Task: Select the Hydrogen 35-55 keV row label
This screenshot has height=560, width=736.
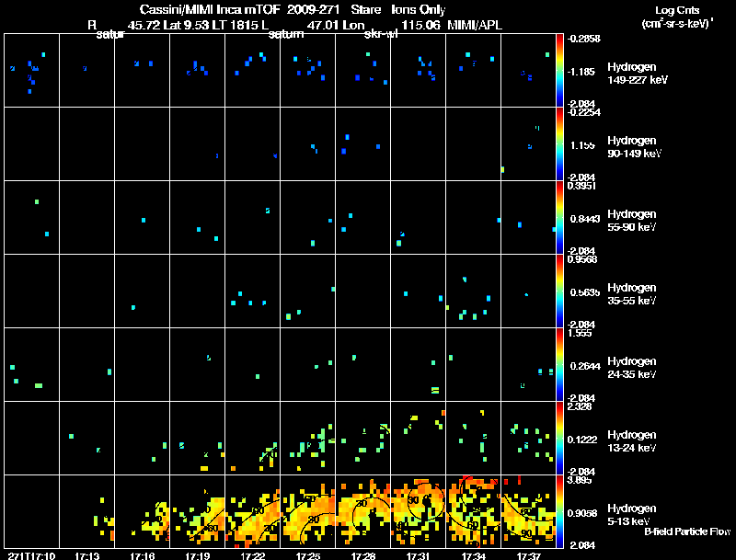Action: click(x=632, y=294)
